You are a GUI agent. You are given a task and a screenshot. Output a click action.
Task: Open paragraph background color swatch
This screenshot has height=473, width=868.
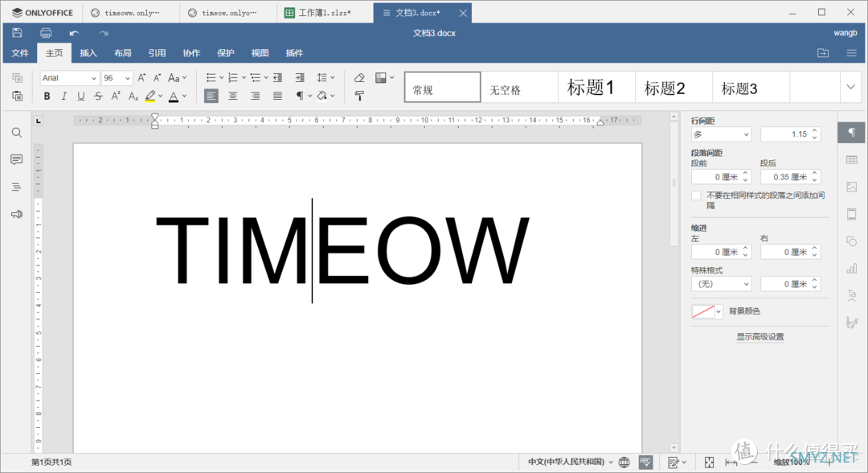(x=707, y=311)
